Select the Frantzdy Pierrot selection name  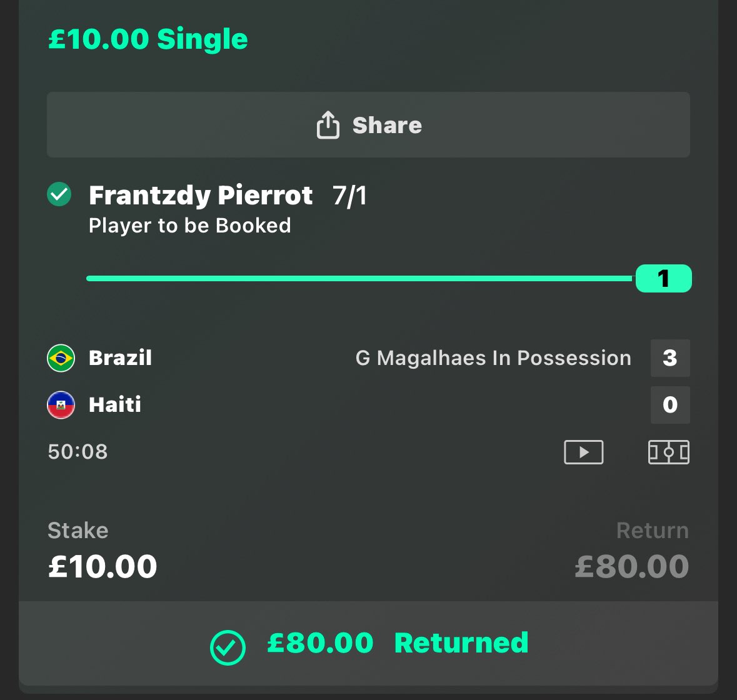pos(201,196)
